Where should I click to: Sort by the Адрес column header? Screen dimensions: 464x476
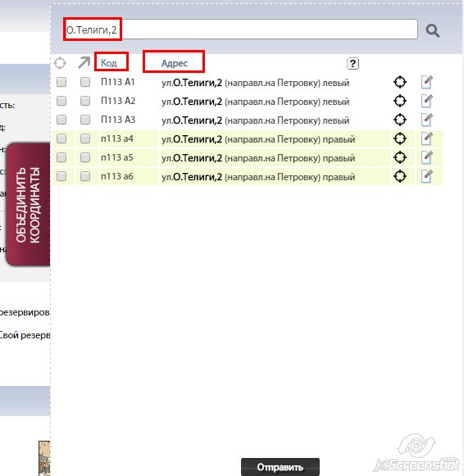tap(175, 63)
